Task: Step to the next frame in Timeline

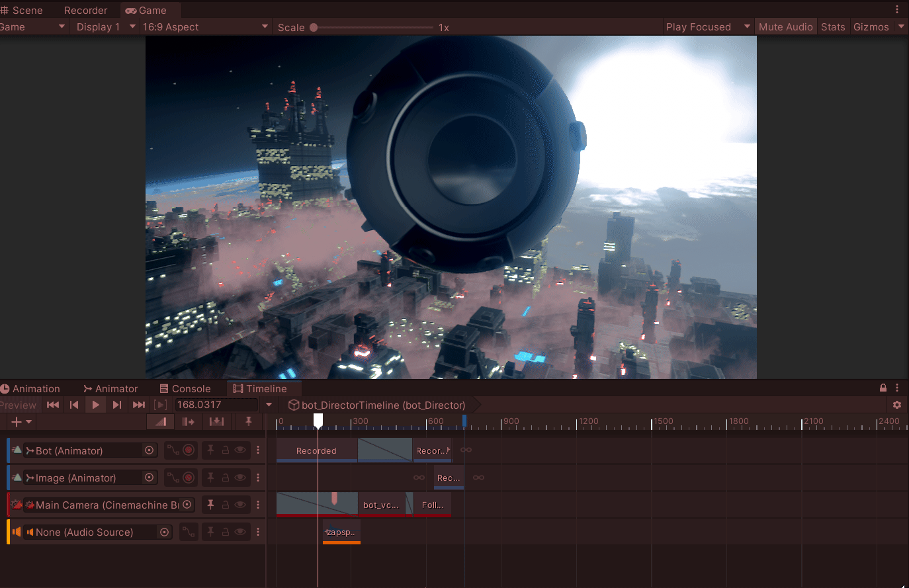Action: point(117,405)
